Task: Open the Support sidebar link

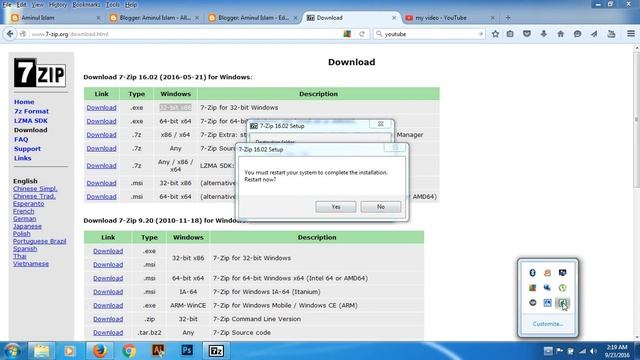Action: (27, 149)
